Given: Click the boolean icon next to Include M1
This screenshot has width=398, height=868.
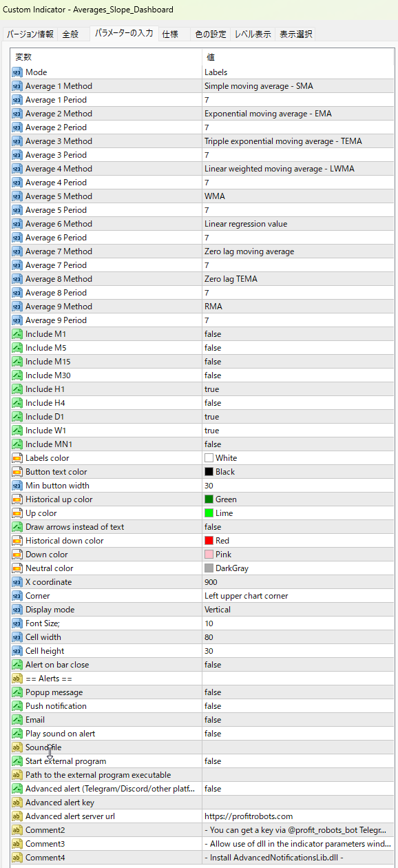Looking at the screenshot, I should [x=17, y=334].
